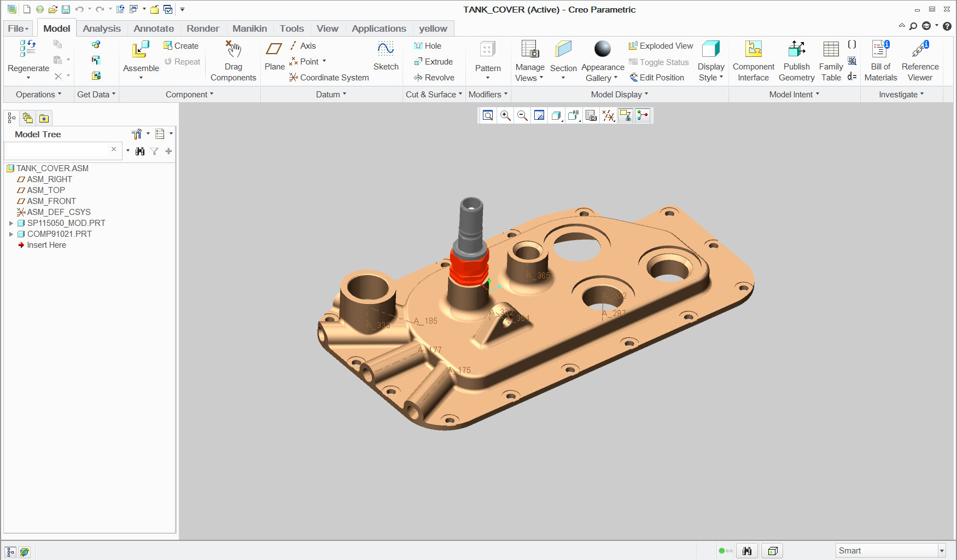Click the Display Style cube icon in the ribbon

[711, 49]
